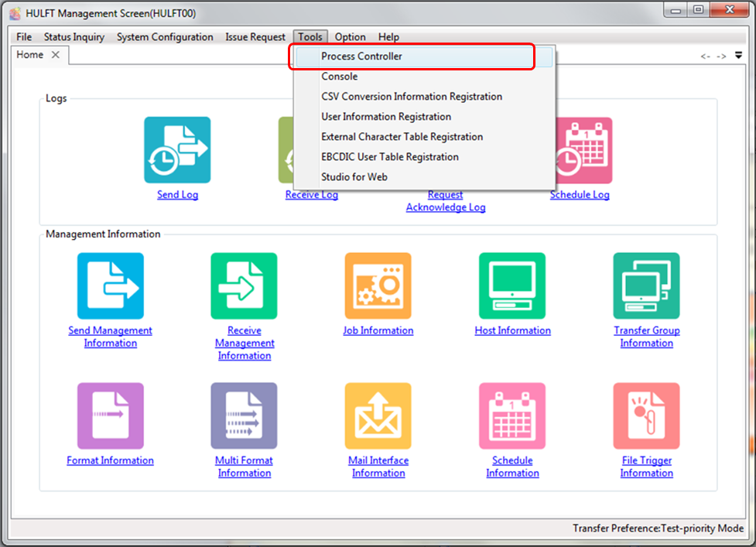Close the Home tab

[x=56, y=55]
